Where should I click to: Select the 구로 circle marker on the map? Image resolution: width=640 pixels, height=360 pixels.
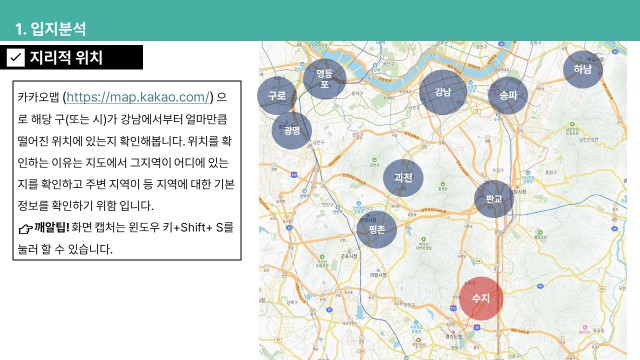pos(277,96)
